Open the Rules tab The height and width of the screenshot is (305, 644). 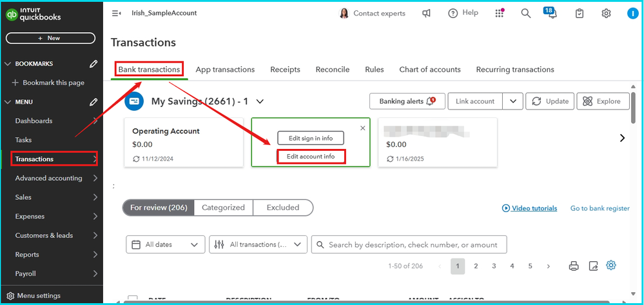point(375,70)
